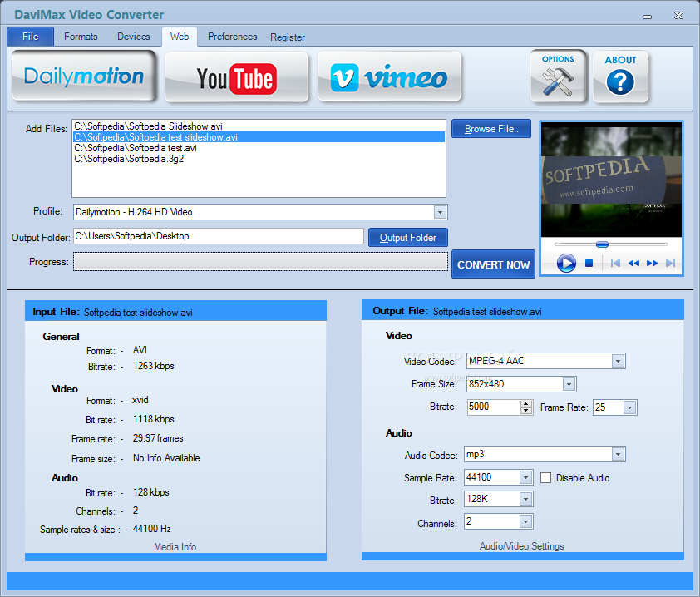Open the File menu tab
This screenshot has width=700, height=597.
tap(31, 37)
